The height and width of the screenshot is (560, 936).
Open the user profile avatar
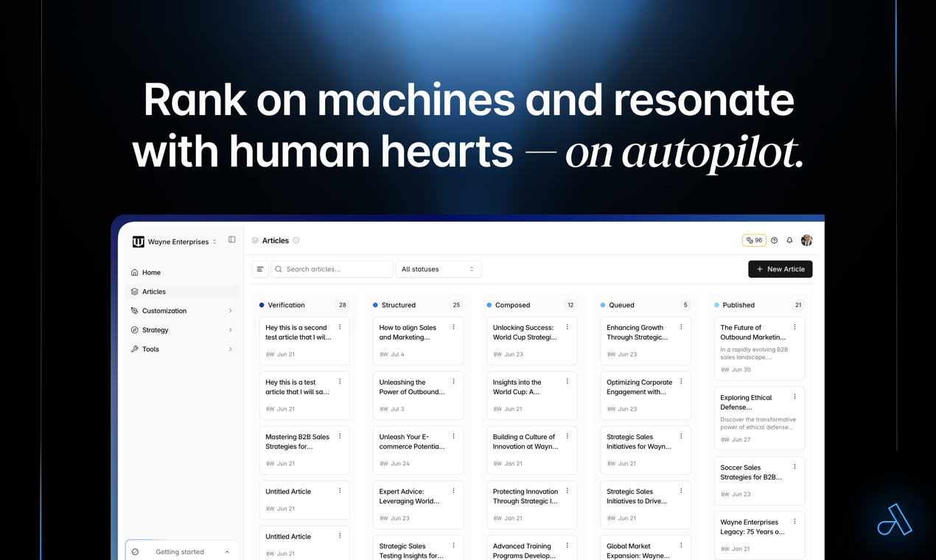click(x=806, y=241)
